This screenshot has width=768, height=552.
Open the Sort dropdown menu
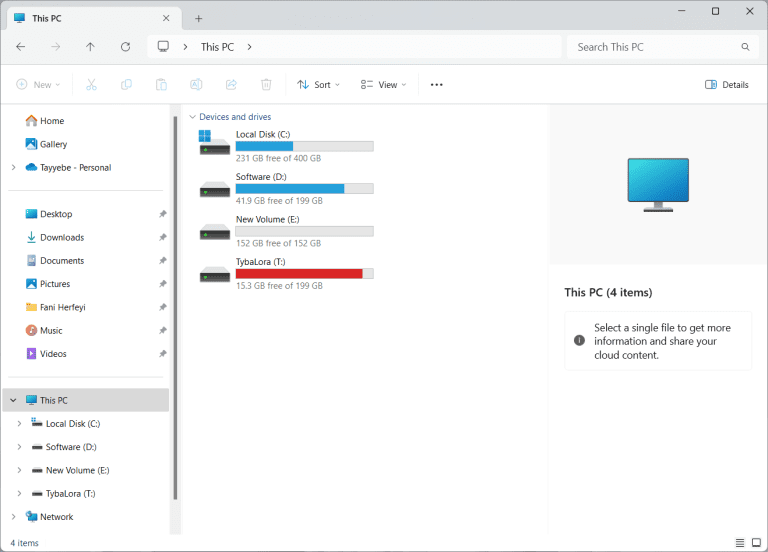318,85
